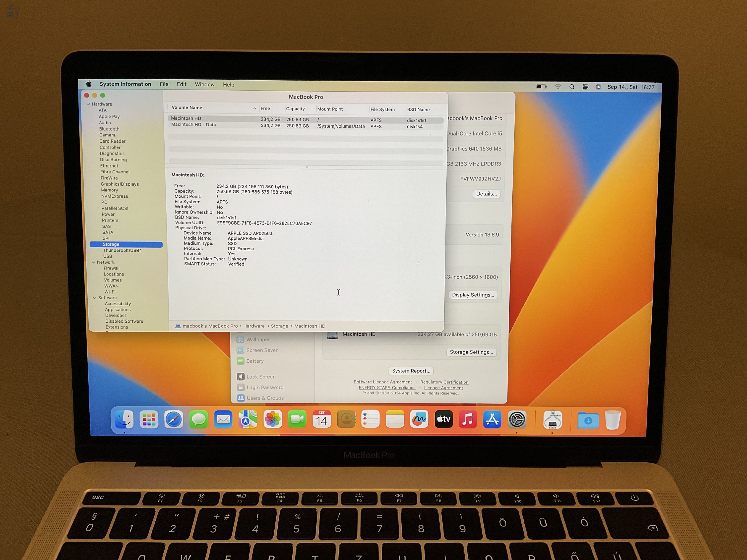Open Music app in the Dock
The height and width of the screenshot is (560, 747).
coord(468,419)
